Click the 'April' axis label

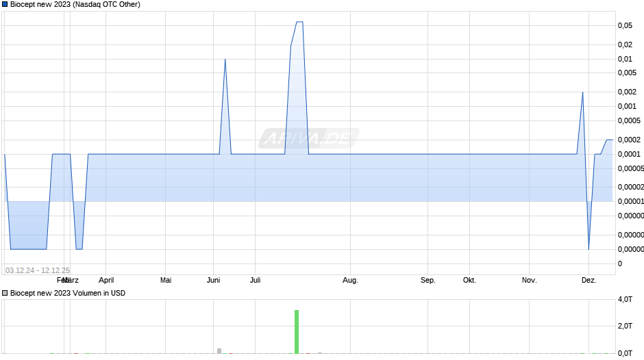(x=106, y=281)
